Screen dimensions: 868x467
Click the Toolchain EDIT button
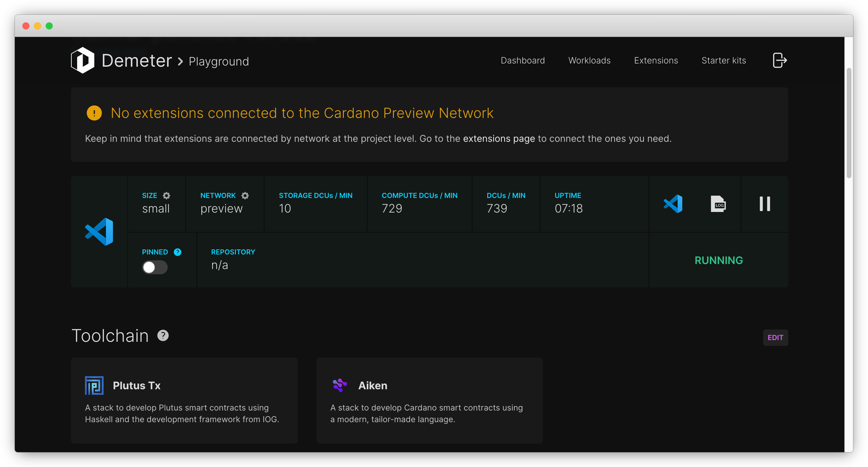[775, 338]
